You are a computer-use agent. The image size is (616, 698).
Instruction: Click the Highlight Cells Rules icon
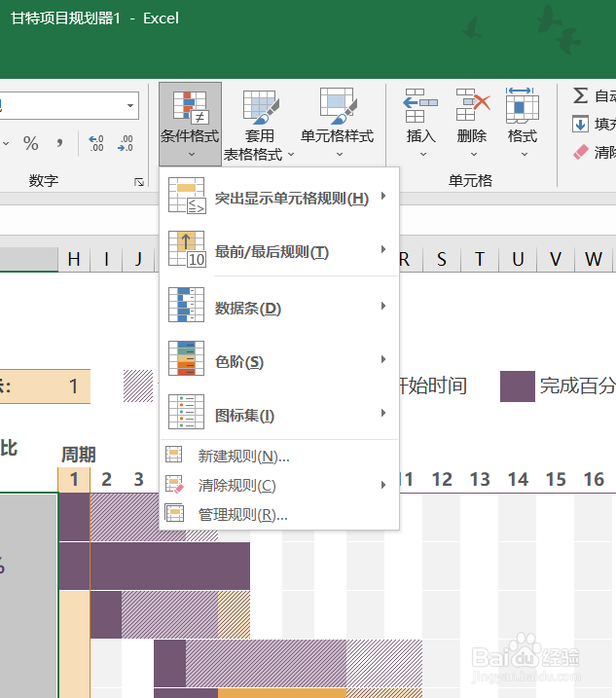tap(187, 196)
